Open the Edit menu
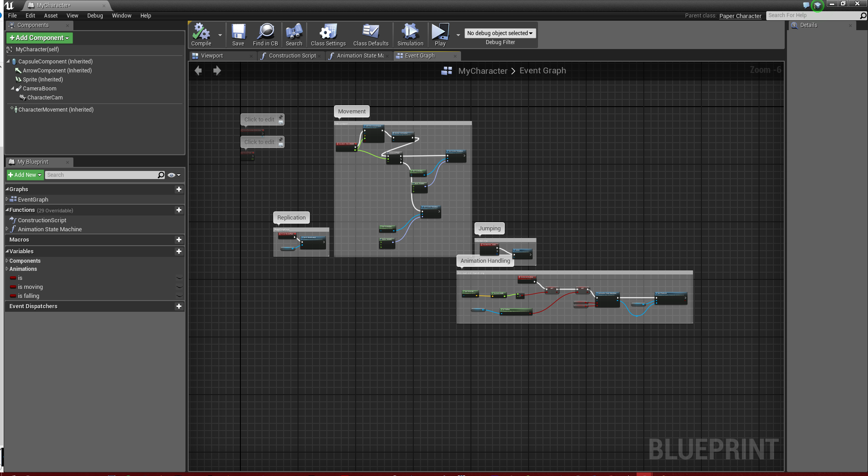The image size is (868, 476). [30, 15]
